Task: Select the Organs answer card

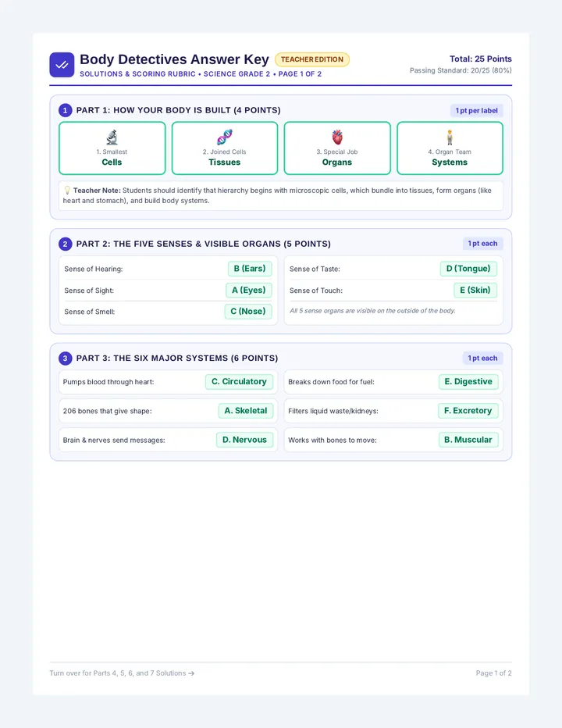Action: 337,148
